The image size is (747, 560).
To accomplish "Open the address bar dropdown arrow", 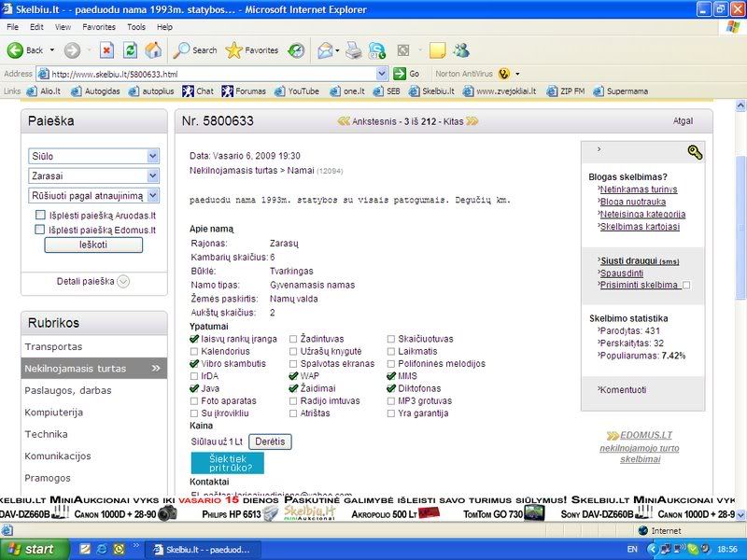I will coord(382,74).
